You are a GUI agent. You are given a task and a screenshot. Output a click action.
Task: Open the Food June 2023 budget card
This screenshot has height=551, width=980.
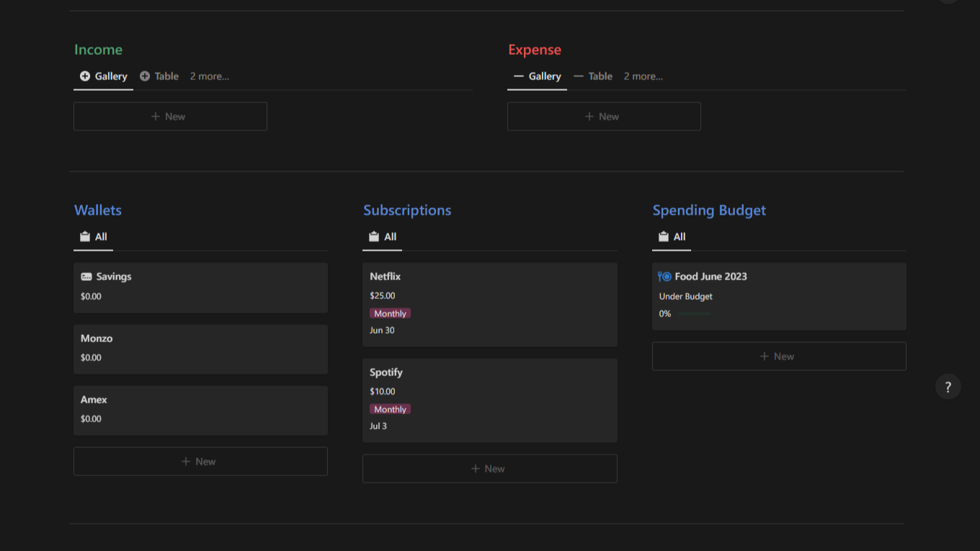pyautogui.click(x=779, y=296)
